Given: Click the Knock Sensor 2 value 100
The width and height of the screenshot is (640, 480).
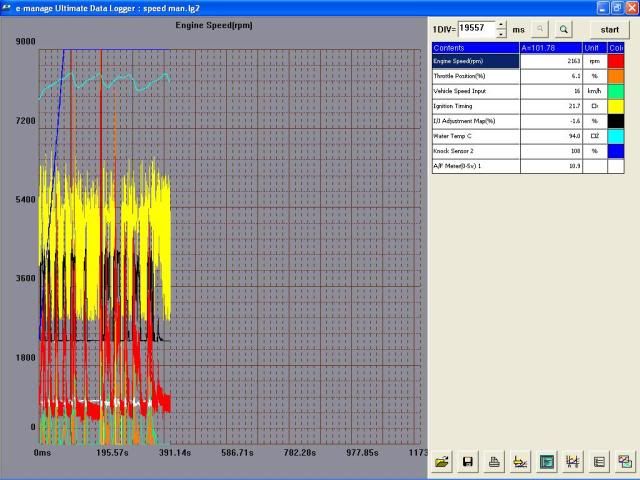Looking at the screenshot, I should tap(551, 151).
